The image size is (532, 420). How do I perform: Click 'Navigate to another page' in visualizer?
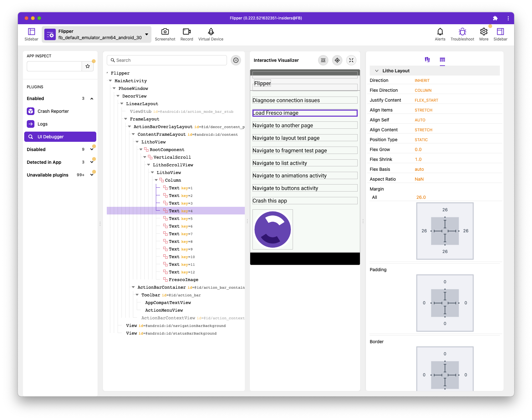pos(305,125)
